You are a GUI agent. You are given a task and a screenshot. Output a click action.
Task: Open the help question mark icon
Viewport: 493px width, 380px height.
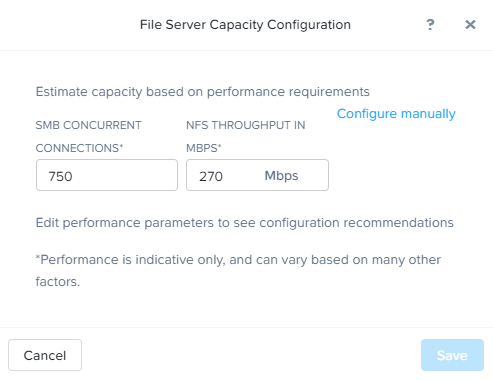click(430, 25)
